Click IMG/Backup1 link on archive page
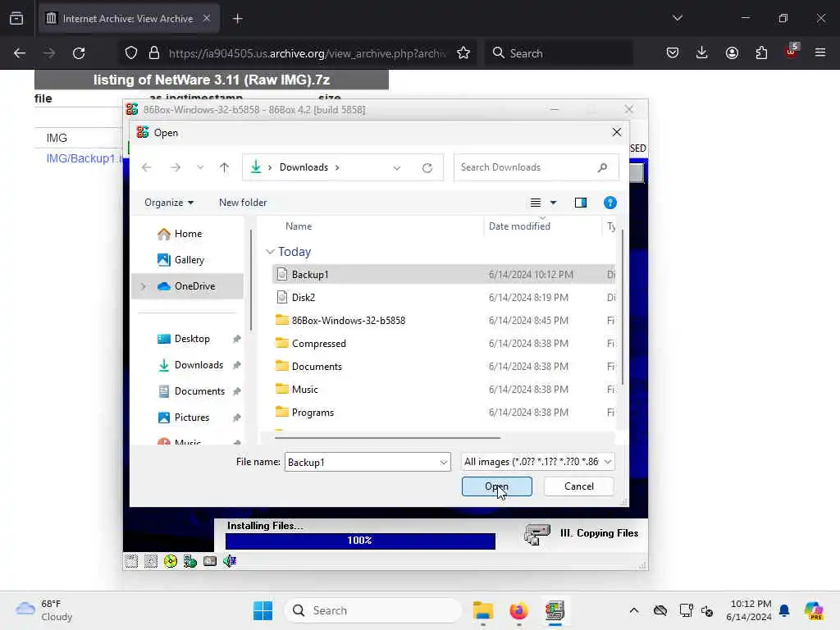The image size is (840, 630). [84, 158]
